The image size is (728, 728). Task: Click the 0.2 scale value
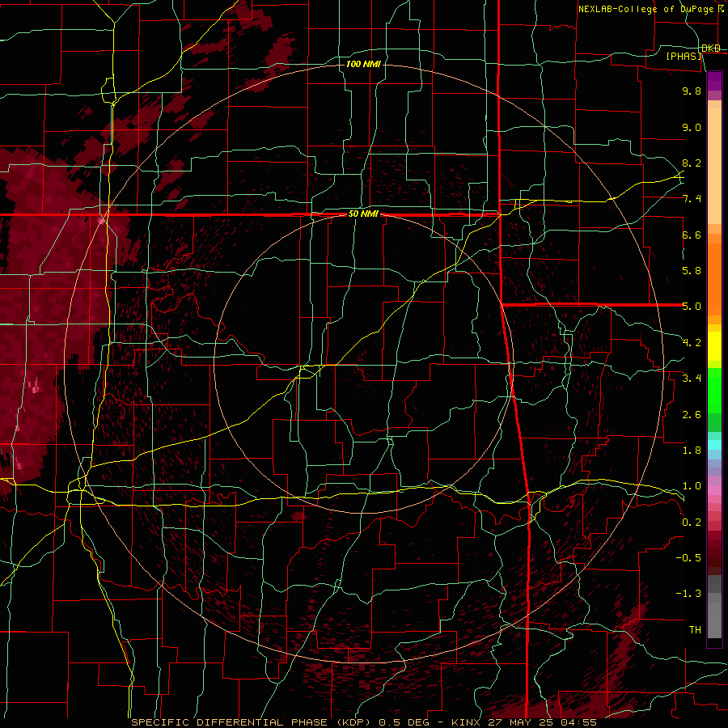692,523
